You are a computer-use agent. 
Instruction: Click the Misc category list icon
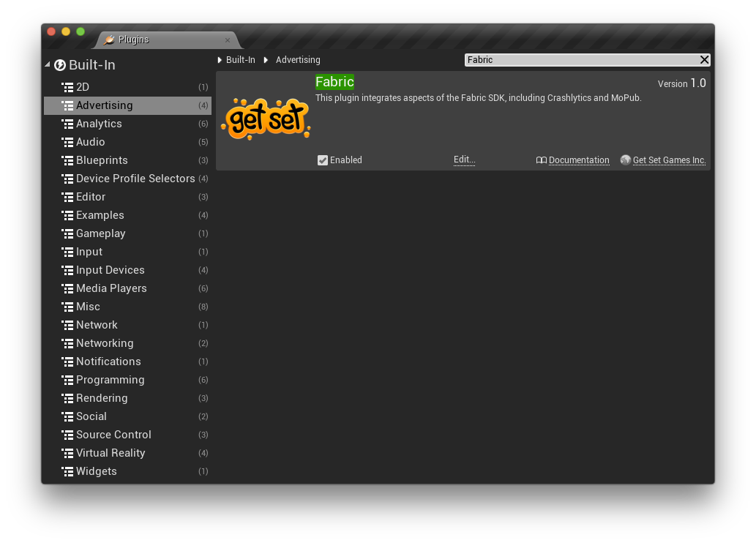[x=67, y=307]
